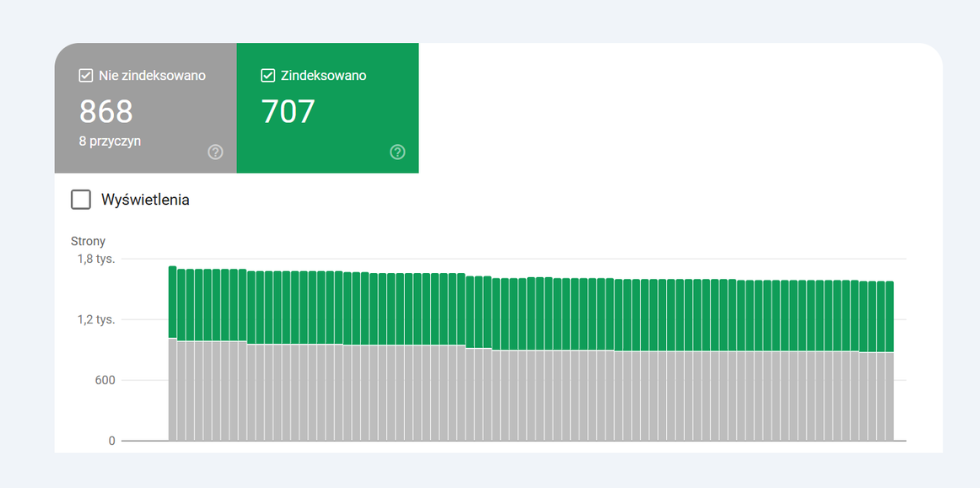Click the 707 indexed count
980x488 pixels.
point(288,111)
